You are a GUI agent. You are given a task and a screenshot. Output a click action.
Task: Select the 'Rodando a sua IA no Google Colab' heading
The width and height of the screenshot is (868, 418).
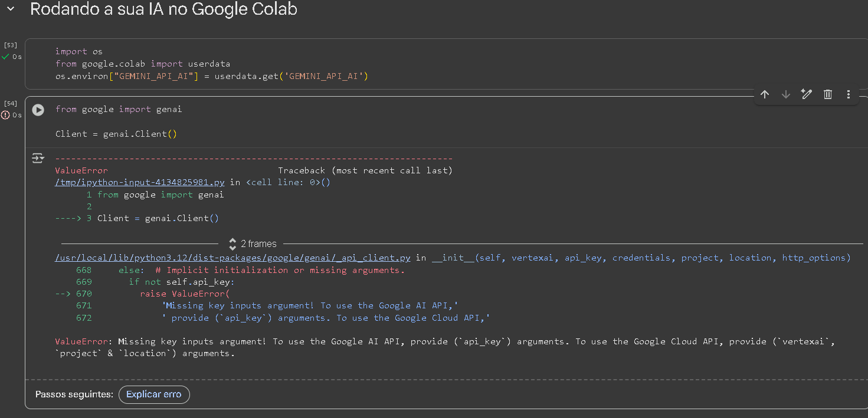(x=163, y=9)
